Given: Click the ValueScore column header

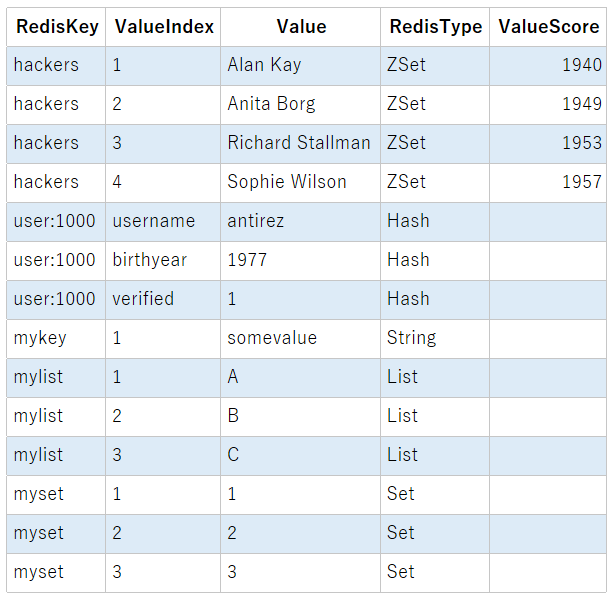Looking at the screenshot, I should (548, 27).
